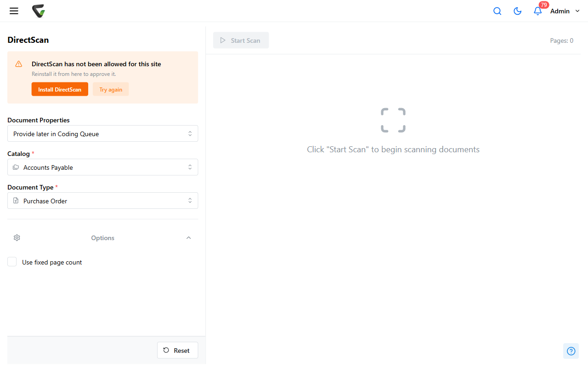Screen dimensions: 588x368
Task: Click the Reset button
Action: [x=177, y=351]
